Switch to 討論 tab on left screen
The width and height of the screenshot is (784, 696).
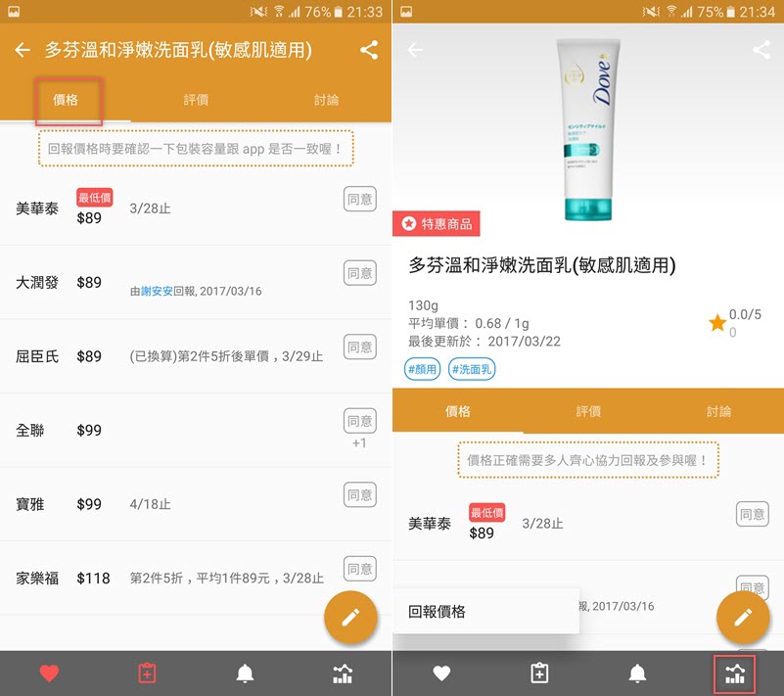[327, 100]
